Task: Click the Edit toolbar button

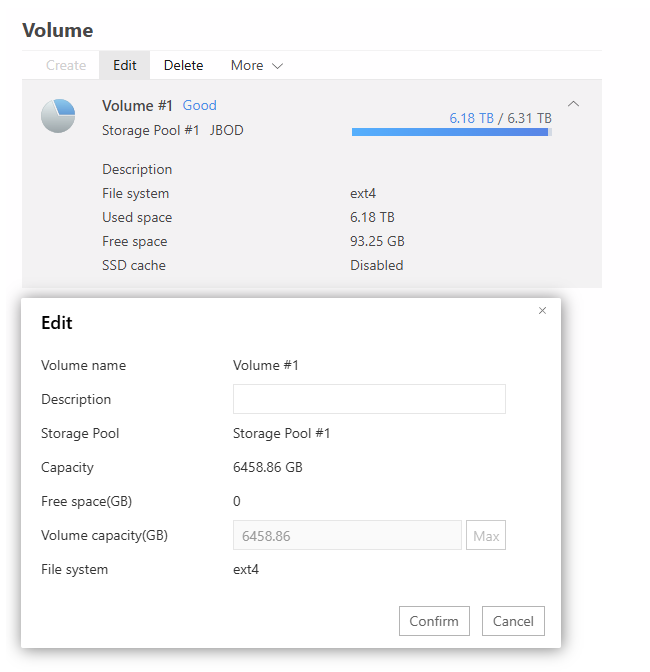Action: [x=125, y=65]
